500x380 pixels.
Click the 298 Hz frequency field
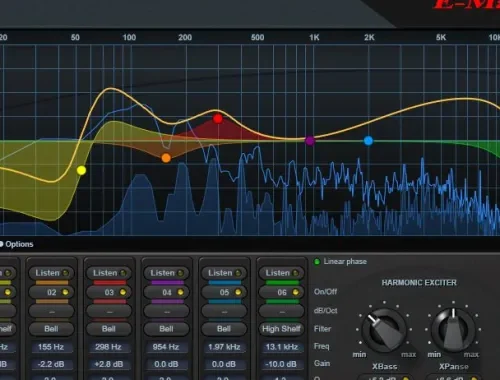pos(109,347)
